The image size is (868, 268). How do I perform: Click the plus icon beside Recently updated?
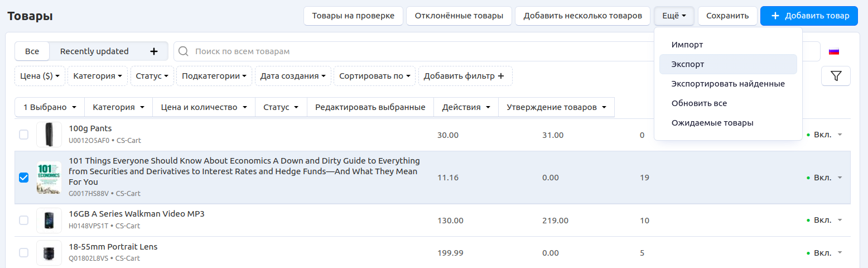click(x=154, y=51)
